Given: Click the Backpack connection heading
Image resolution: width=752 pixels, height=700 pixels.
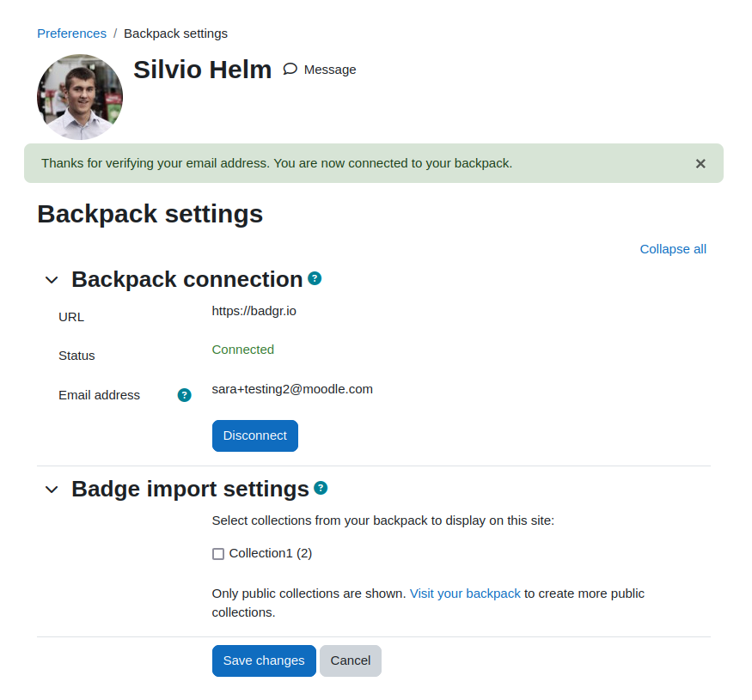Looking at the screenshot, I should click(187, 279).
